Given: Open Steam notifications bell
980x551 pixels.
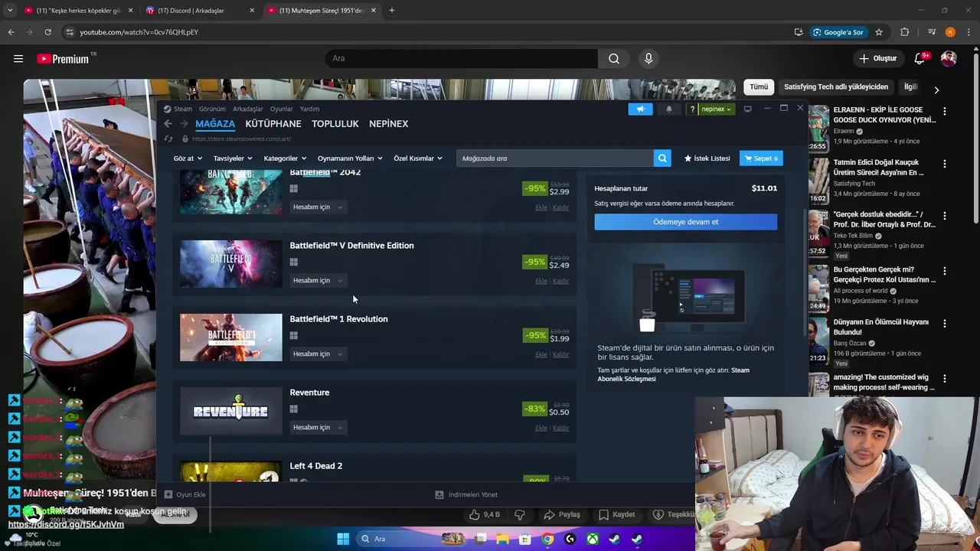Looking at the screenshot, I should pyautogui.click(x=669, y=109).
